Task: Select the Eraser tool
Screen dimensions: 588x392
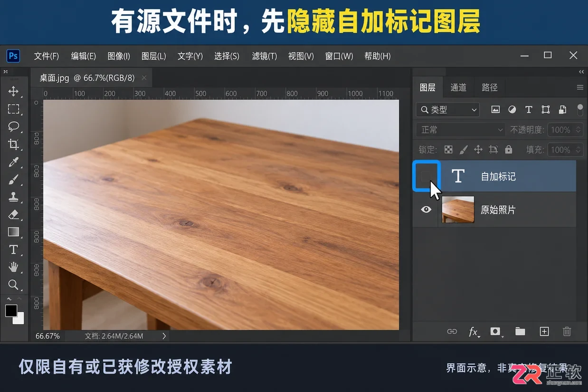Action: click(x=13, y=214)
